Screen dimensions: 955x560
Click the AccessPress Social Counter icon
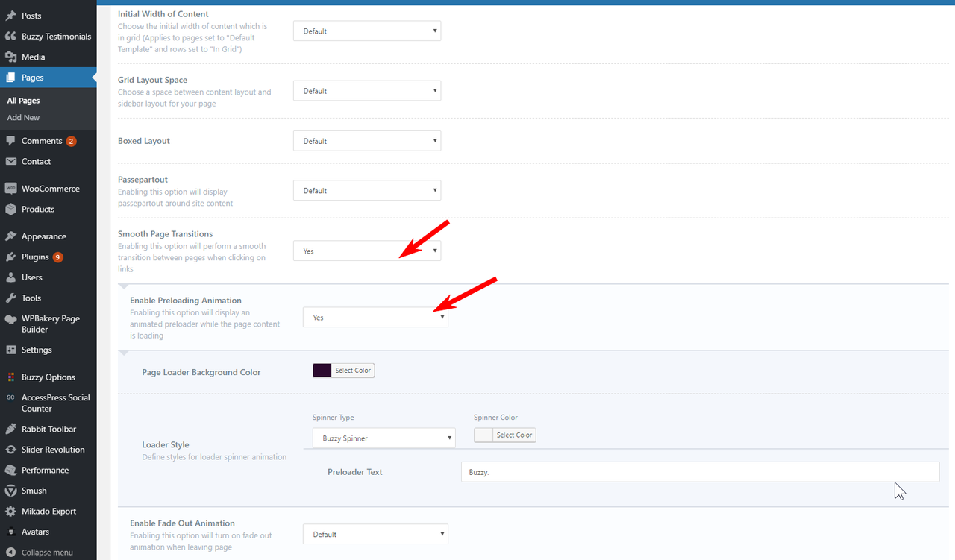[10, 398]
